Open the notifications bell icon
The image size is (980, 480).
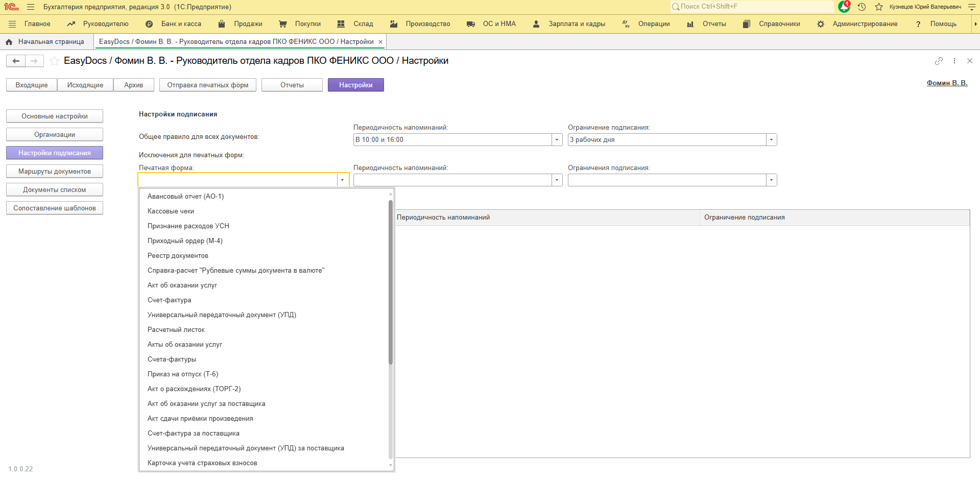[x=844, y=7]
